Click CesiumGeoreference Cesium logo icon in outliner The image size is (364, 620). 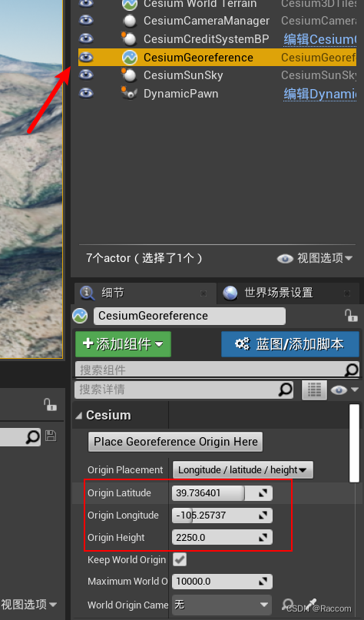130,58
